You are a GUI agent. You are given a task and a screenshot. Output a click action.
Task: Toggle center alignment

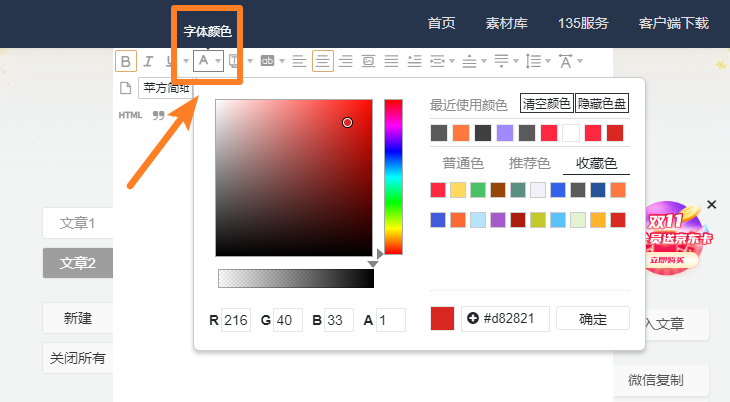click(323, 61)
